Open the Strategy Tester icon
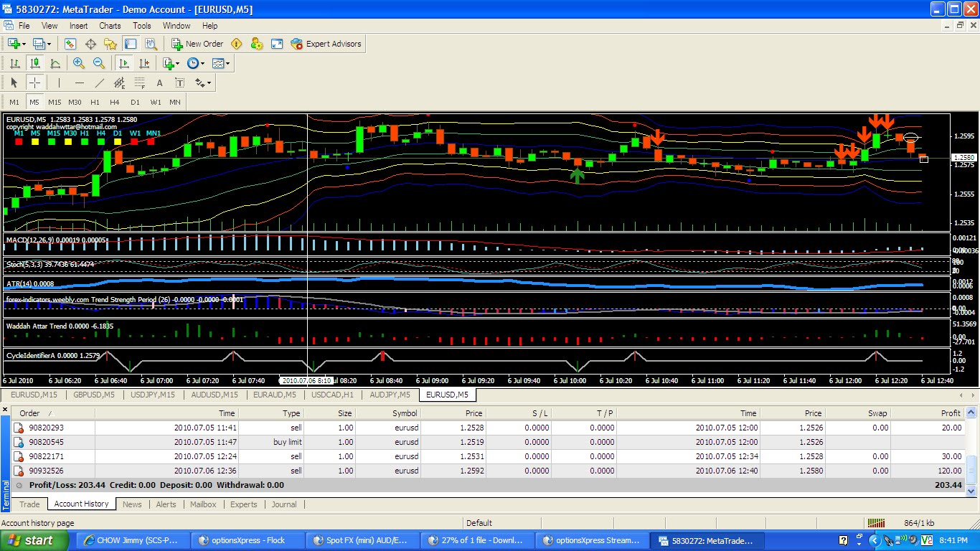This screenshot has height=551, width=980. 149,44
